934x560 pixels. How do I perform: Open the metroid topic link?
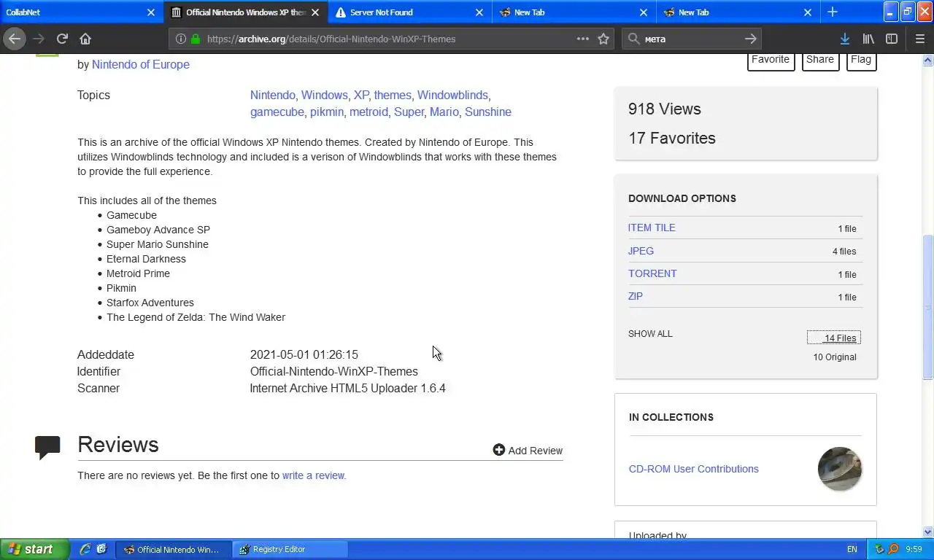point(368,112)
